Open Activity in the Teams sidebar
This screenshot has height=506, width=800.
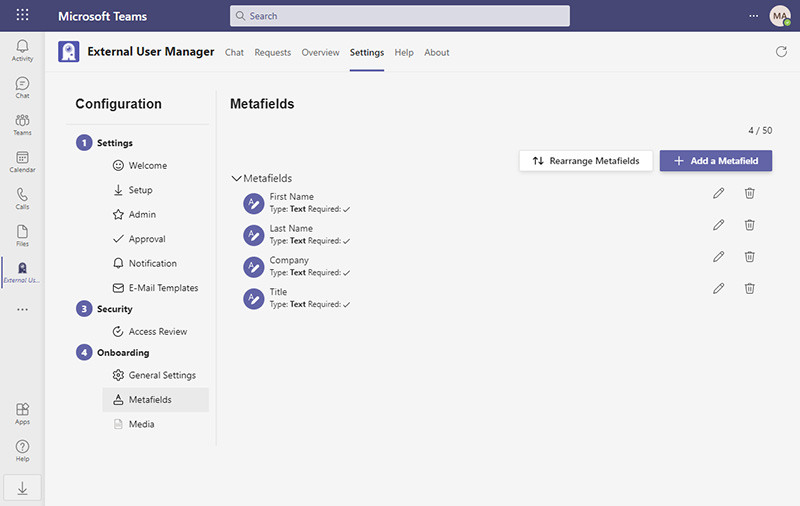coord(22,50)
